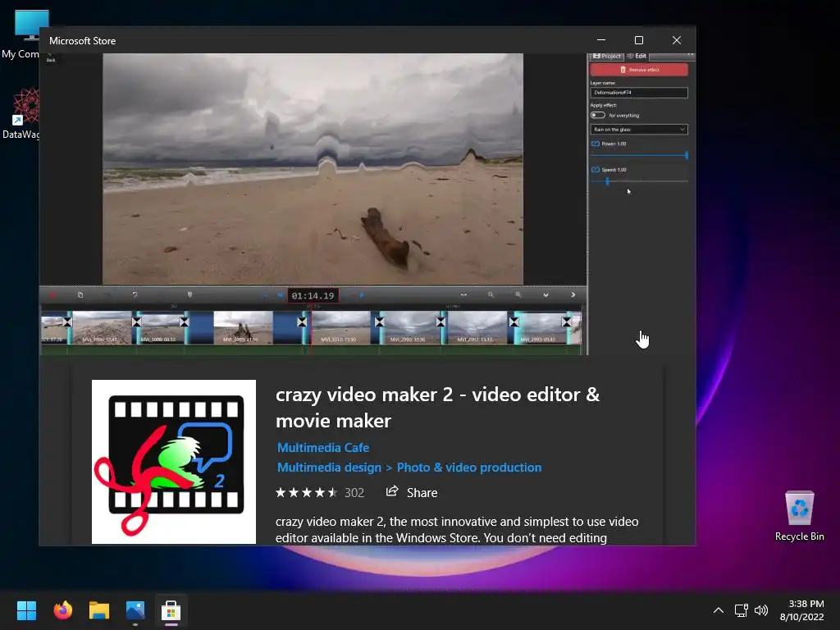Show hidden tray icons chevron
840x630 pixels.
[719, 610]
